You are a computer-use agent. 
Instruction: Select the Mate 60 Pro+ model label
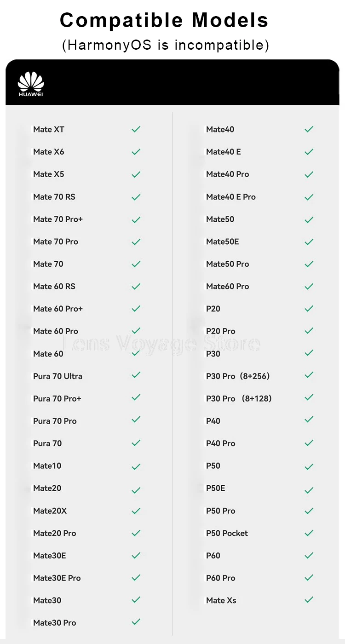click(58, 309)
